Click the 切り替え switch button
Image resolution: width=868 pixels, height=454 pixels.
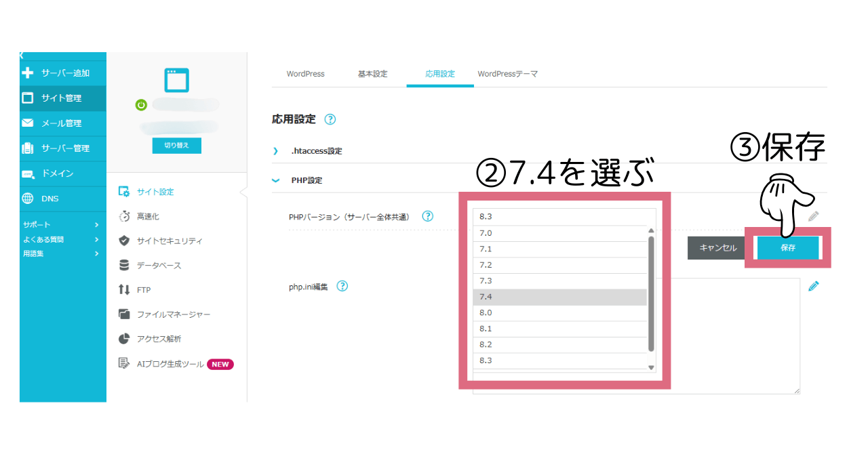pos(176,146)
